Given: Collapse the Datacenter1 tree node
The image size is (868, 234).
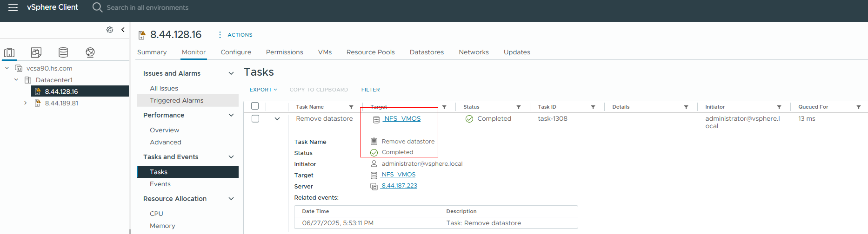Looking at the screenshot, I should pos(16,80).
